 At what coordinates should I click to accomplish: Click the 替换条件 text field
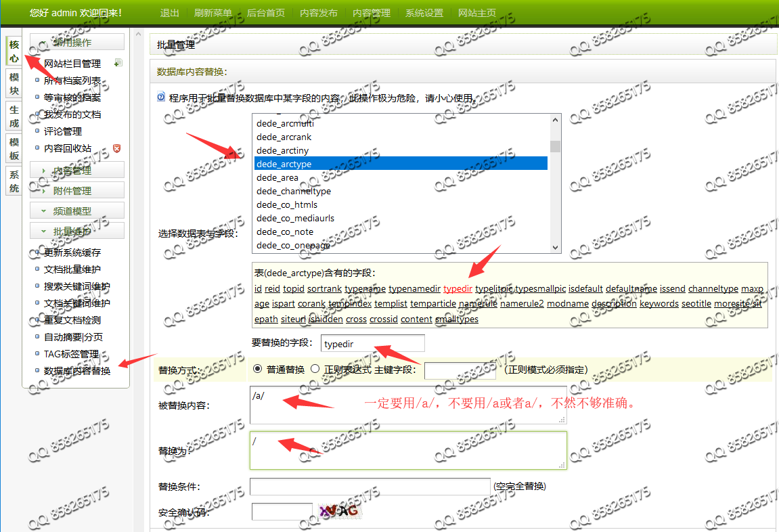click(370, 486)
